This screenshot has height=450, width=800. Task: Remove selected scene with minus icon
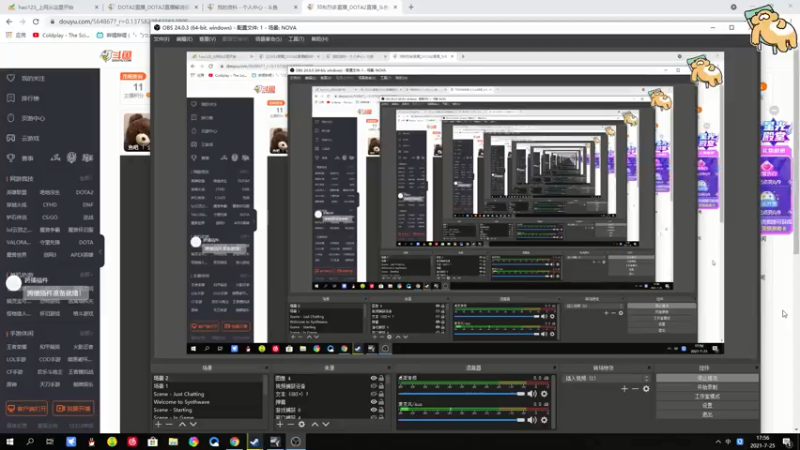(169, 424)
